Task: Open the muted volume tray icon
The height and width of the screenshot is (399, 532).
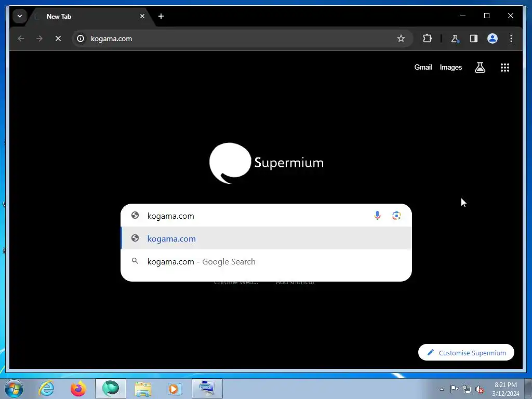Action: click(480, 389)
